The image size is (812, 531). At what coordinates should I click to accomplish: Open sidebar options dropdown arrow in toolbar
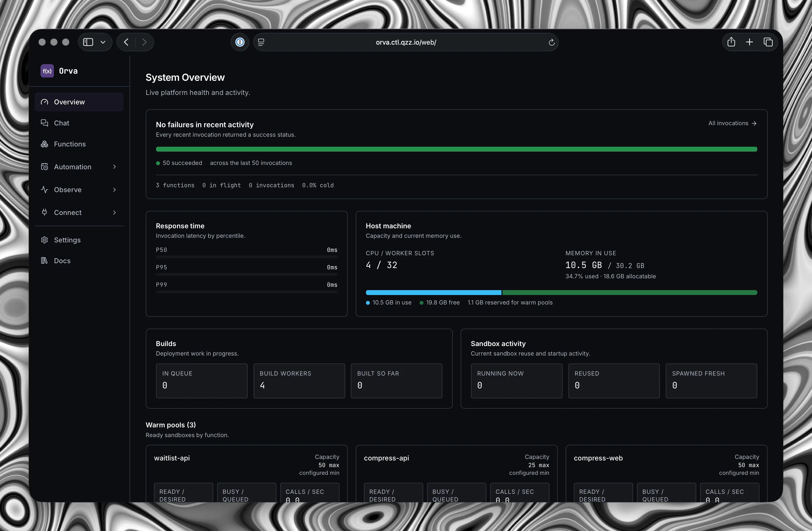click(x=103, y=42)
